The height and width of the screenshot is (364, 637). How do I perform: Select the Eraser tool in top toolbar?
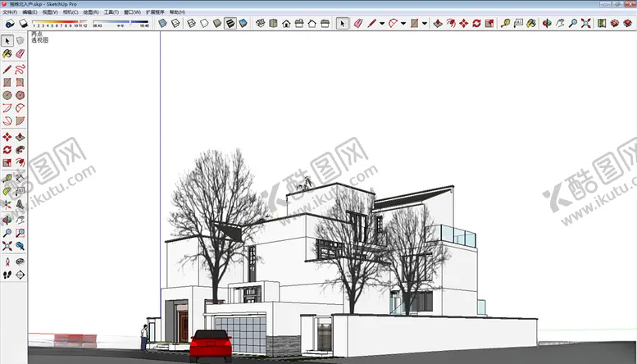[357, 24]
